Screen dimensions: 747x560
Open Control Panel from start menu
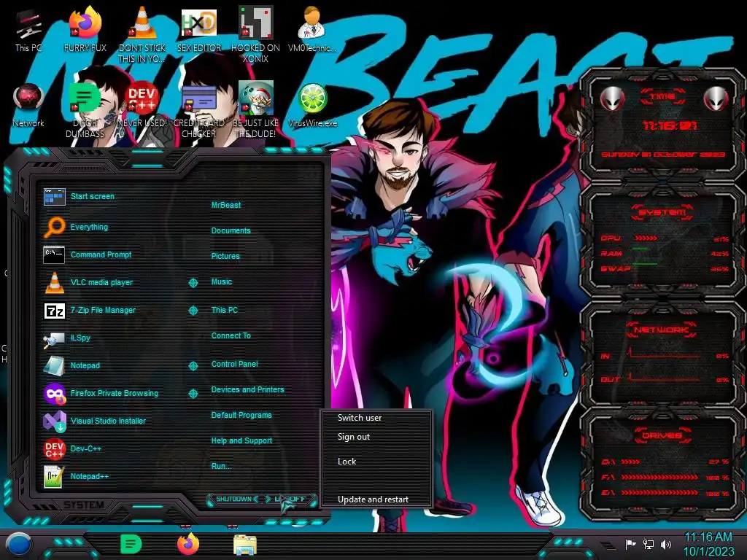pyautogui.click(x=234, y=364)
